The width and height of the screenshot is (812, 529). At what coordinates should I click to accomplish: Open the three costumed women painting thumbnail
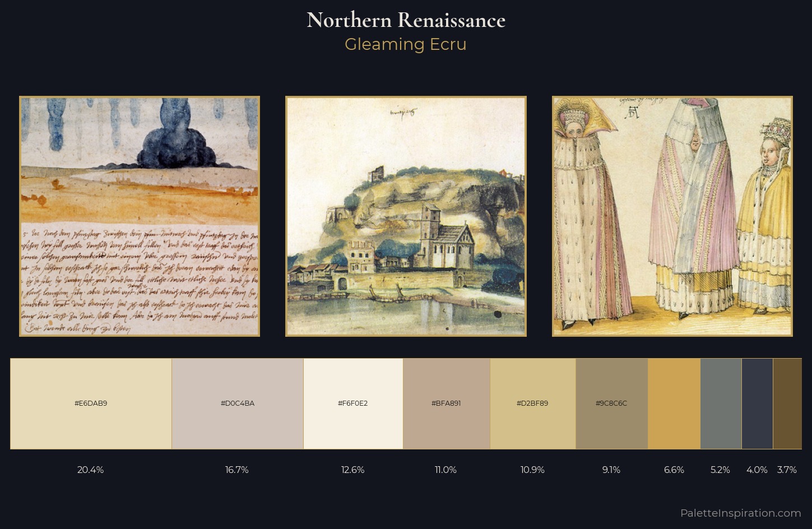[672, 216]
